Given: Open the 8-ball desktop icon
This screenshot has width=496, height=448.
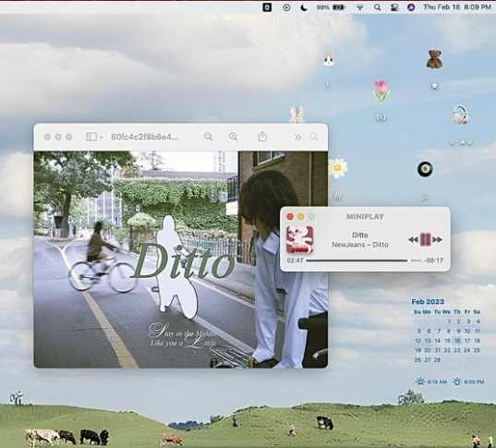Looking at the screenshot, I should coord(425,169).
